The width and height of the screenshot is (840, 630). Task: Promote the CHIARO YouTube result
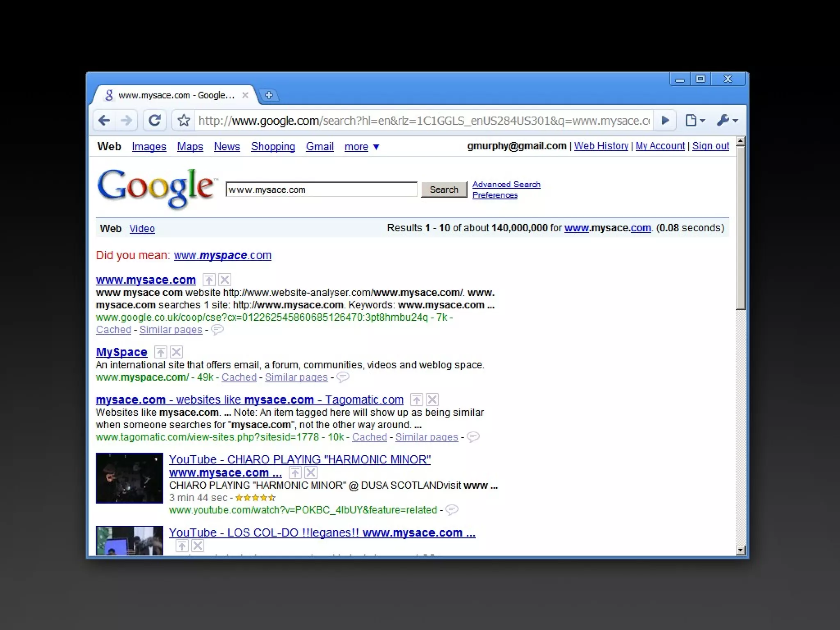(295, 473)
